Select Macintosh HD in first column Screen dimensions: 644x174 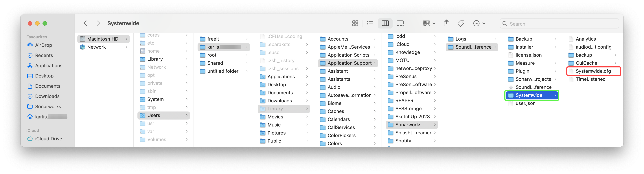(102, 39)
